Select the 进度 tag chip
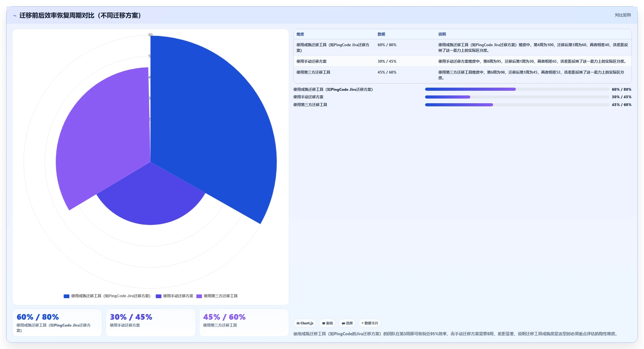Image resolution: width=644 pixels, height=349 pixels. coord(347,323)
